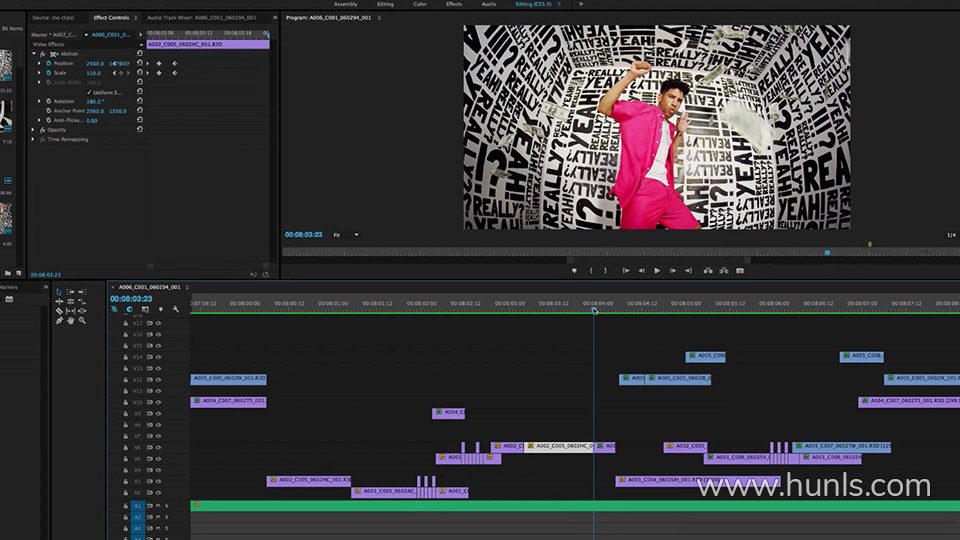This screenshot has width=960, height=540.
Task: Select the Razor tool
Action: click(59, 311)
